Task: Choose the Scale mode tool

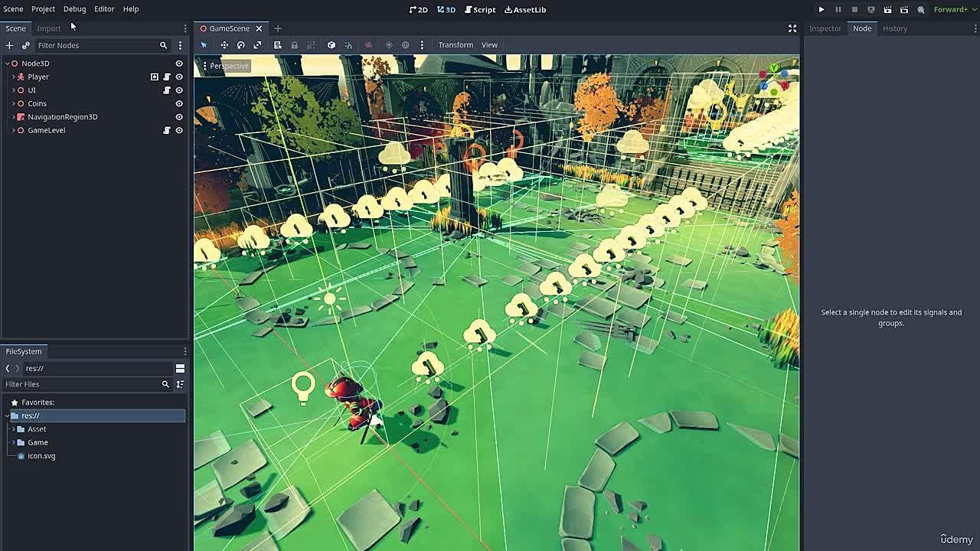Action: click(x=258, y=45)
